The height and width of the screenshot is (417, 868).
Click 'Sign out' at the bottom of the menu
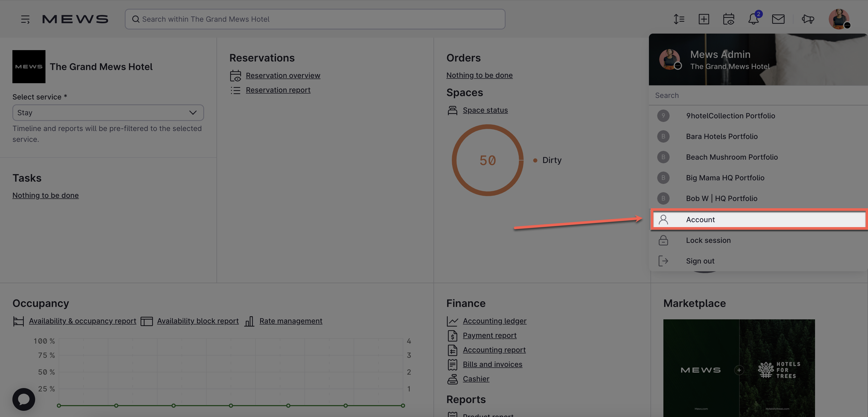click(x=700, y=261)
